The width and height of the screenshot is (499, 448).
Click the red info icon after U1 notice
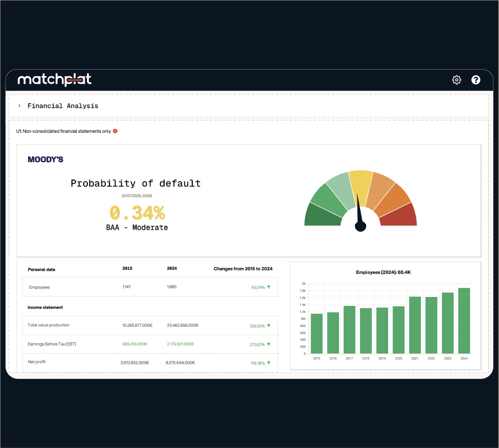(x=115, y=131)
